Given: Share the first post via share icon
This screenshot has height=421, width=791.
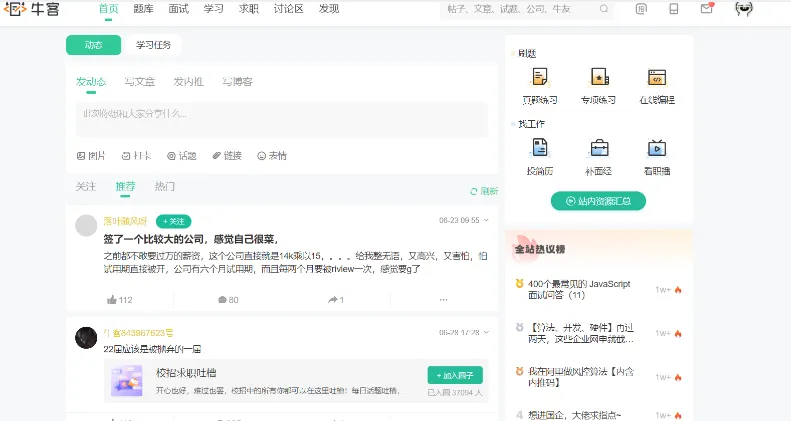Looking at the screenshot, I should (335, 300).
